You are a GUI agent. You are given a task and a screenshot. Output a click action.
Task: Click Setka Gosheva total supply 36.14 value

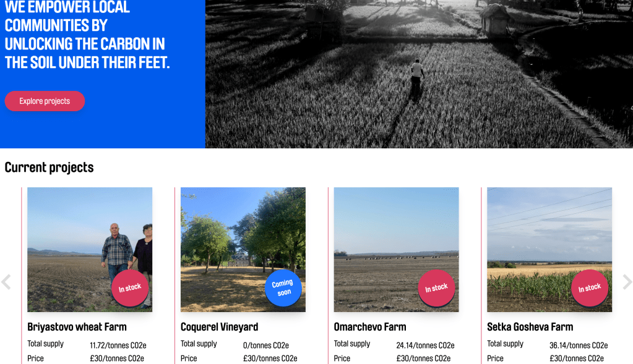pos(579,345)
